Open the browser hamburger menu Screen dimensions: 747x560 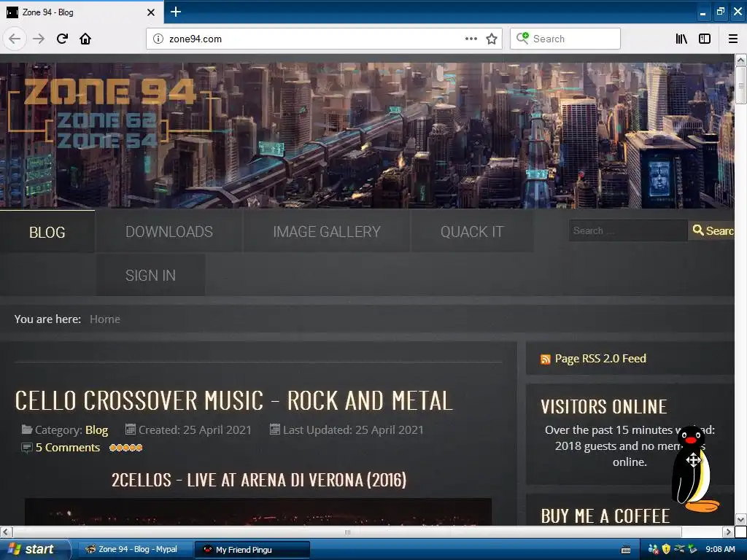(x=733, y=39)
